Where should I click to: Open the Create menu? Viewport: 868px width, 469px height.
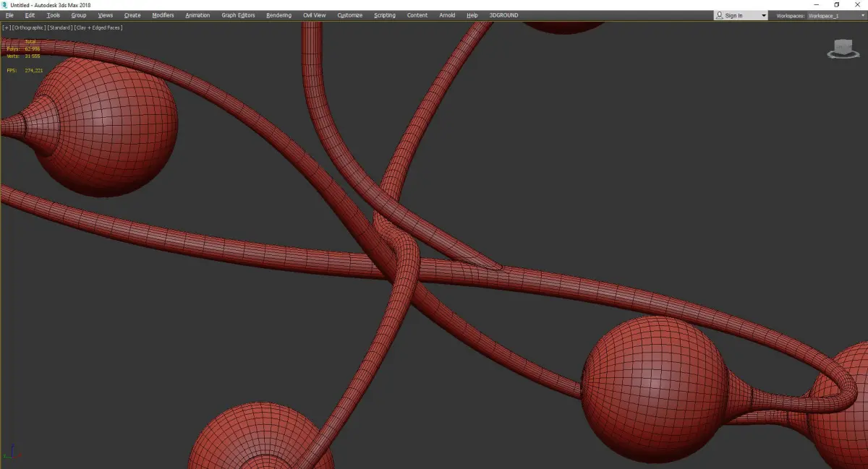132,15
